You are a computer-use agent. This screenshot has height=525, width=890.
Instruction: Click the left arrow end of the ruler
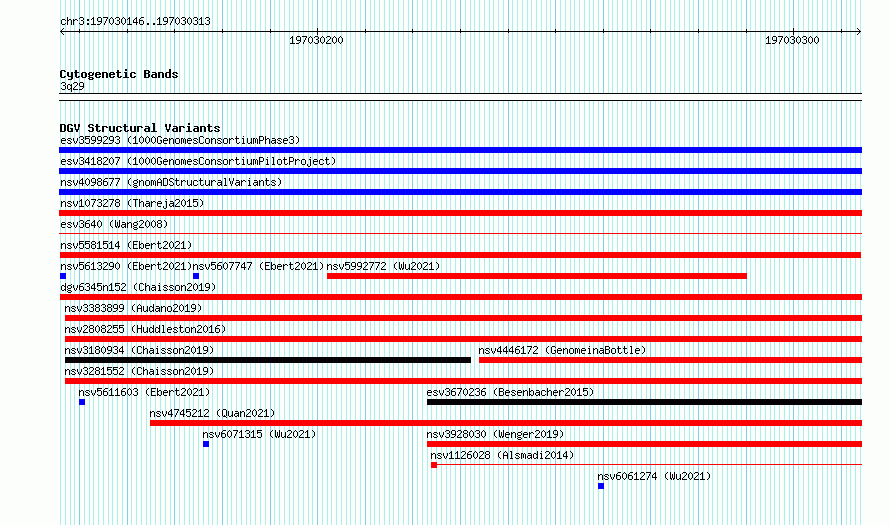[62, 32]
